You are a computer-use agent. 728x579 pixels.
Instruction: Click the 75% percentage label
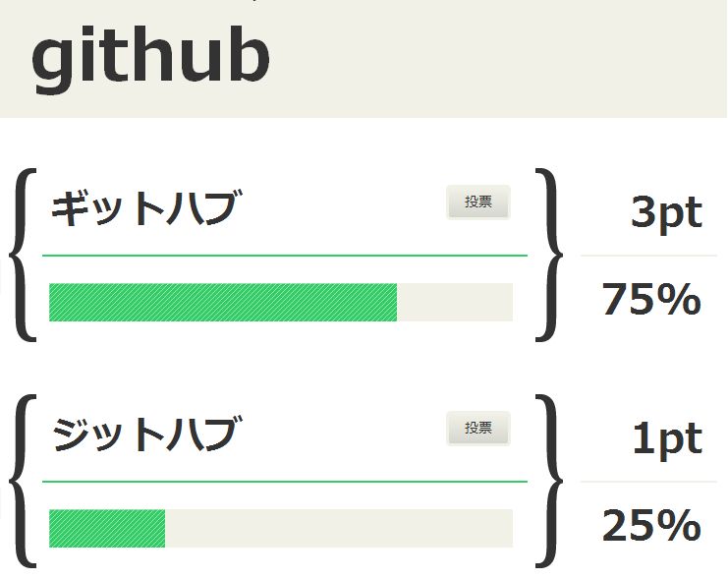[x=651, y=299]
